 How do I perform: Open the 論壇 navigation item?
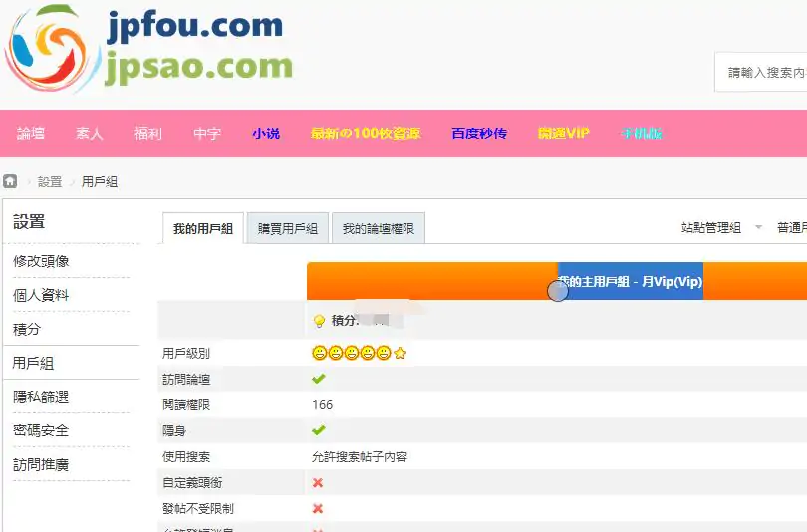coord(31,133)
